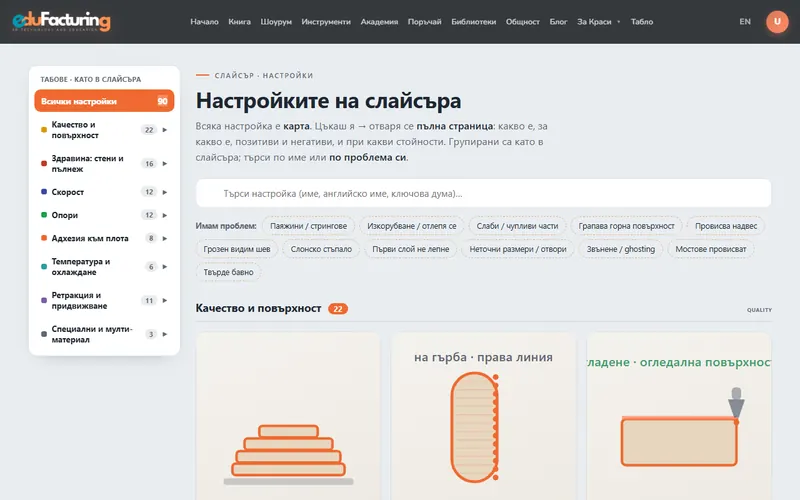Click the eduFacturing logo

pyautogui.click(x=61, y=21)
